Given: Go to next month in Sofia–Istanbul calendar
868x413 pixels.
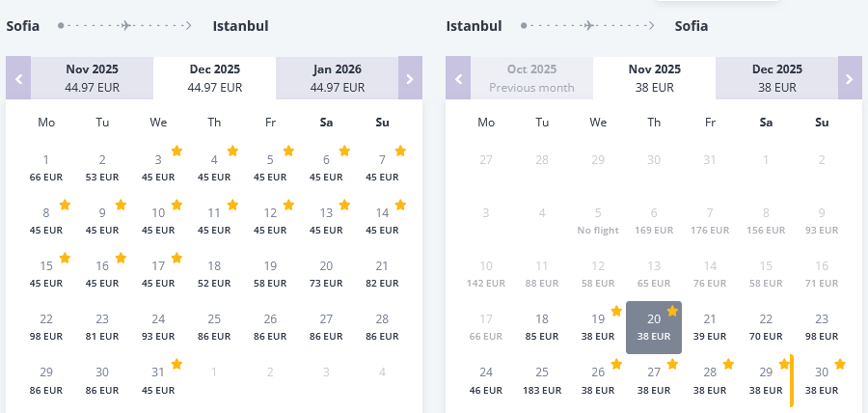Looking at the screenshot, I should pyautogui.click(x=410, y=78).
